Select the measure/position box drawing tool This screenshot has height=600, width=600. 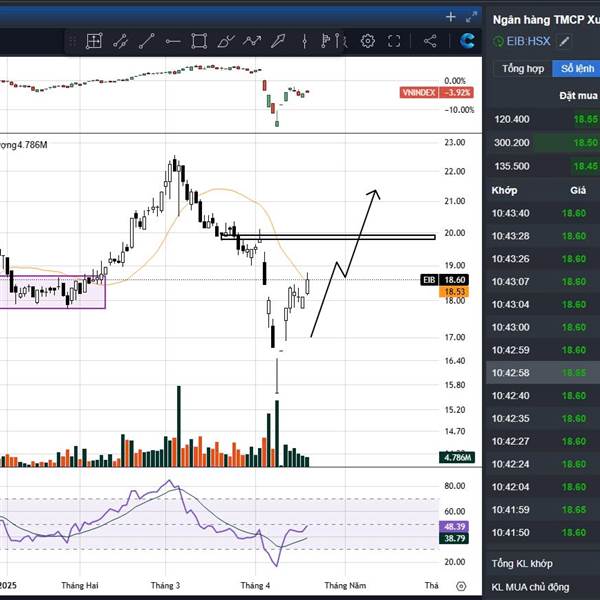coord(94,41)
